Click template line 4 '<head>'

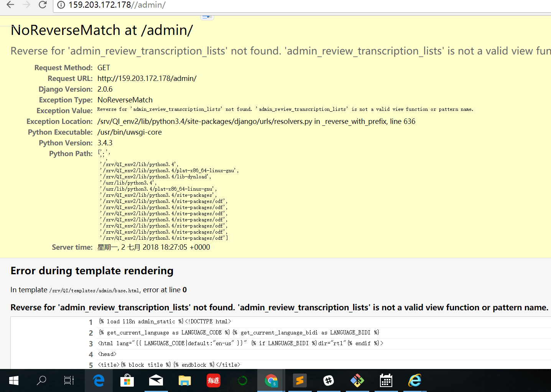click(107, 354)
